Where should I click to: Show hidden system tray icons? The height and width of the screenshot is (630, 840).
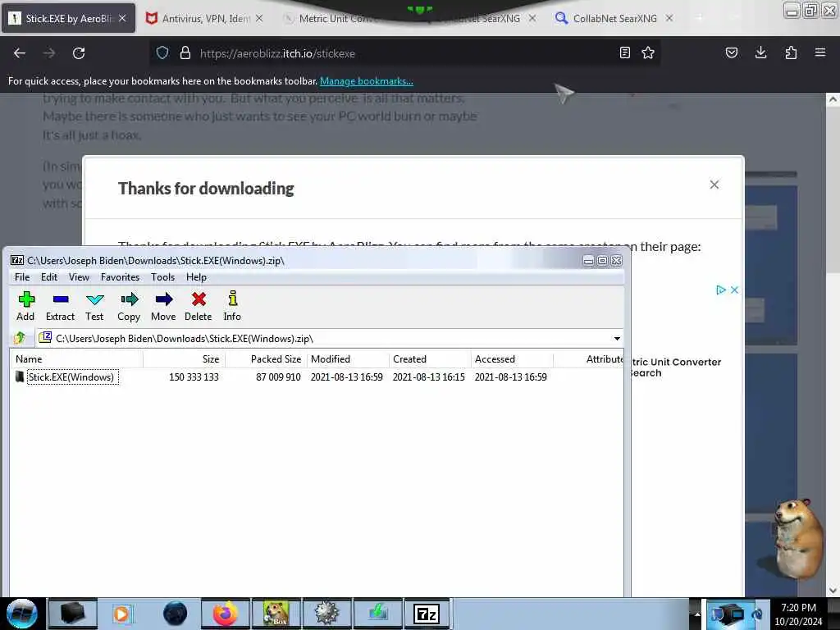697,614
